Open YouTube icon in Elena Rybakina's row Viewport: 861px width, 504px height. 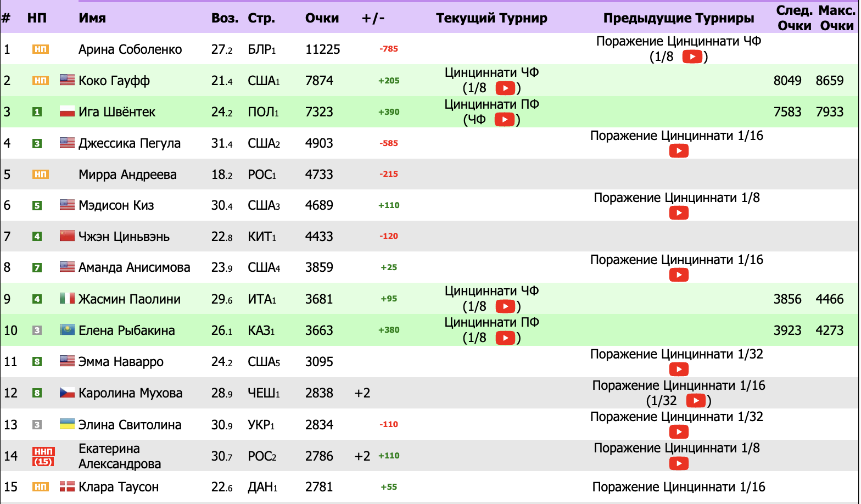[x=505, y=338]
